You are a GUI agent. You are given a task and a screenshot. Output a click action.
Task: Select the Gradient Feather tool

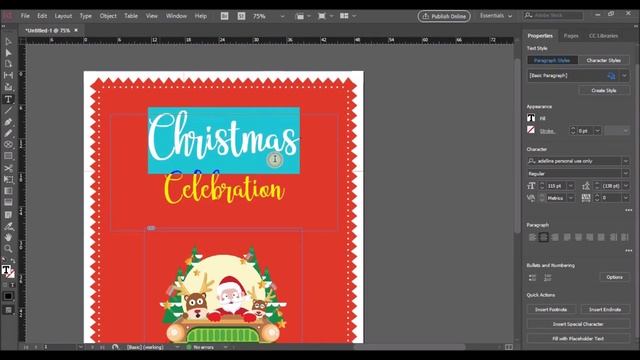click(8, 202)
